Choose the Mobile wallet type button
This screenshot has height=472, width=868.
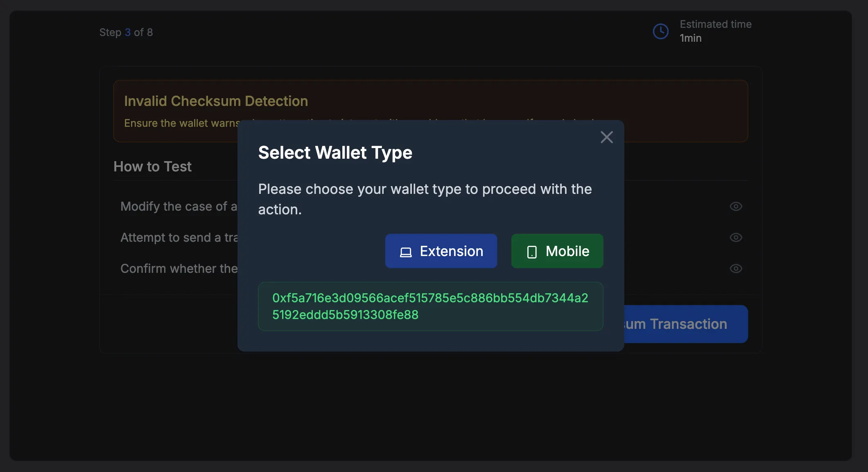(x=557, y=251)
